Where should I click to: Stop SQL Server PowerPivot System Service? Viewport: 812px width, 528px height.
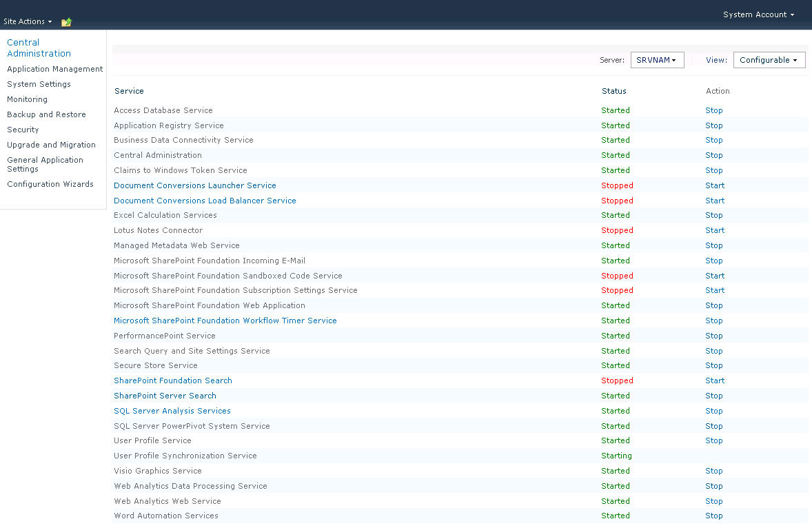coord(713,426)
